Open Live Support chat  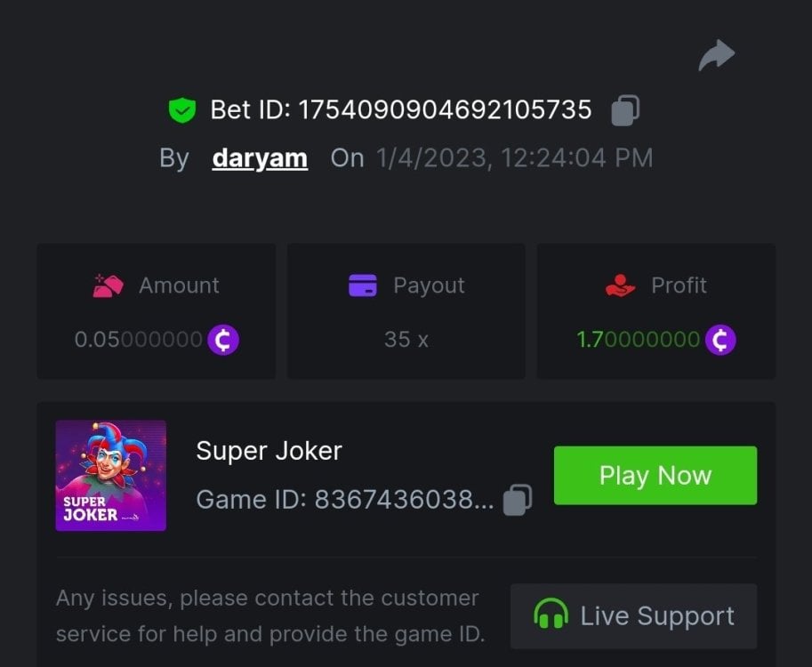(x=633, y=615)
